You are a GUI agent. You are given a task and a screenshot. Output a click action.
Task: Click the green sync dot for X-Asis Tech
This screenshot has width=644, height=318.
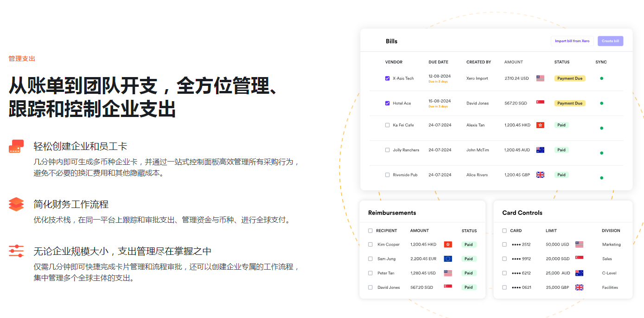[x=601, y=79]
